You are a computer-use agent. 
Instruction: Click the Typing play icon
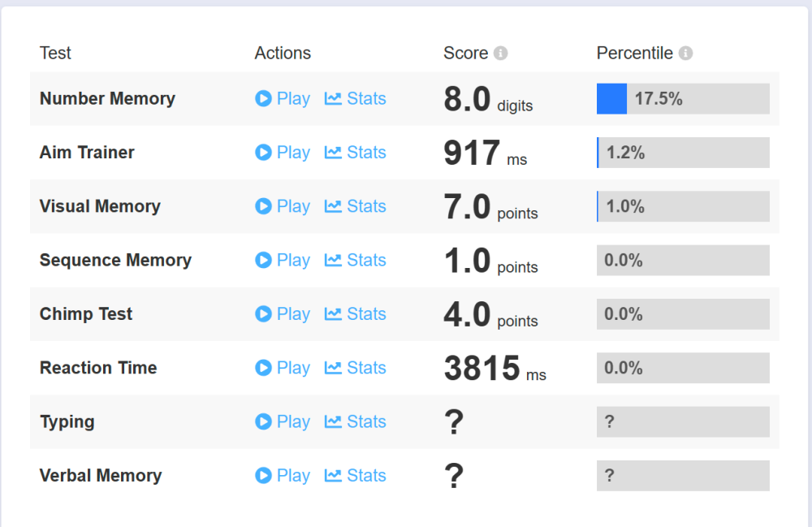263,421
